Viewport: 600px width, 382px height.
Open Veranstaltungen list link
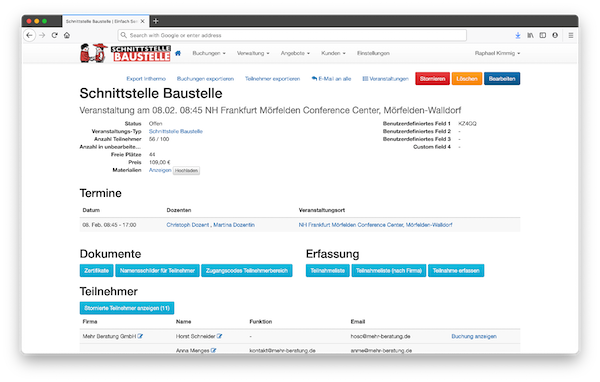(385, 78)
